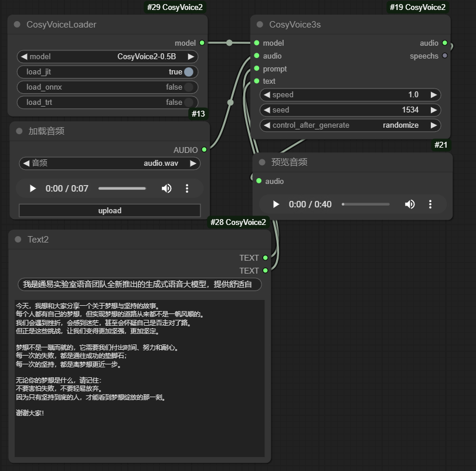
Task: Select the CosyVoiceLoader node title
Action: pyautogui.click(x=62, y=25)
